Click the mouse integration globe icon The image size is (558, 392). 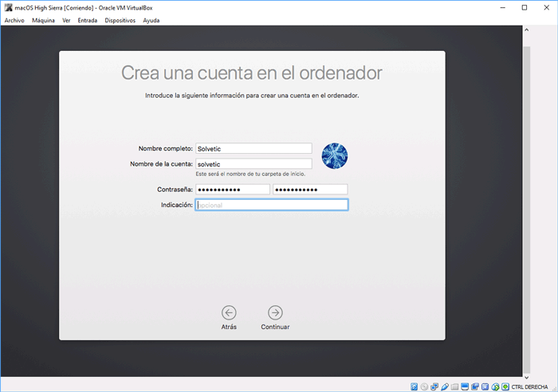click(x=495, y=386)
